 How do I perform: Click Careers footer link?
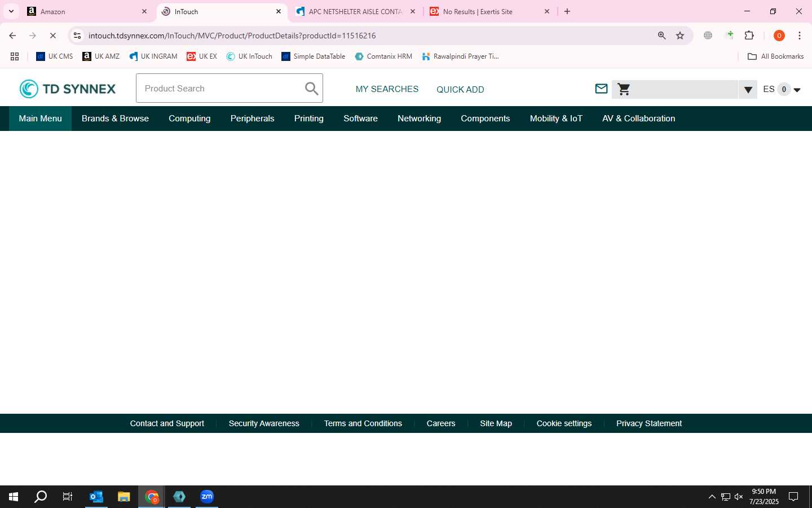click(440, 423)
